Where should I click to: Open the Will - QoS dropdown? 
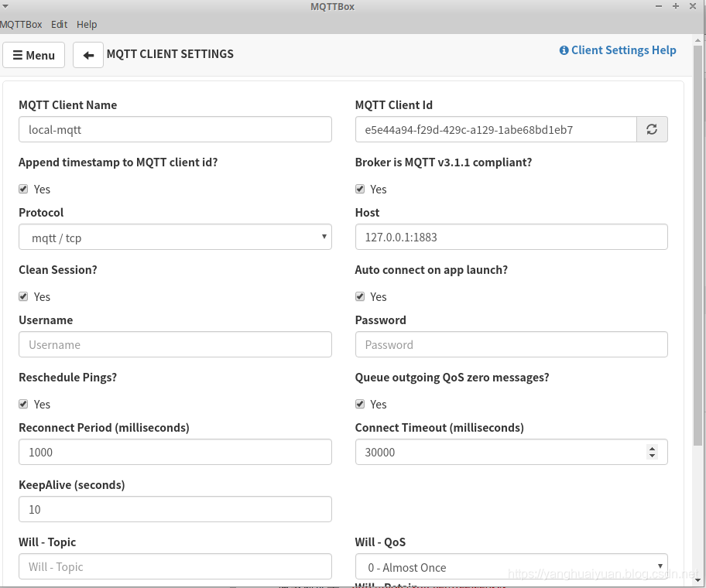[x=512, y=567]
